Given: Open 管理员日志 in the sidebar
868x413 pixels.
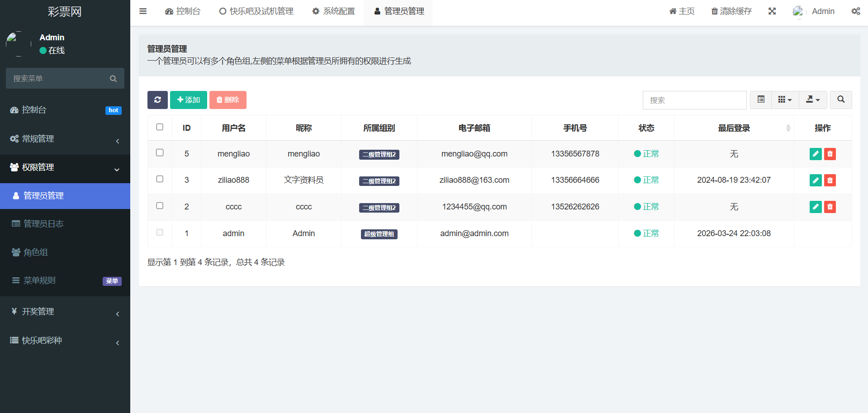Looking at the screenshot, I should click(43, 224).
